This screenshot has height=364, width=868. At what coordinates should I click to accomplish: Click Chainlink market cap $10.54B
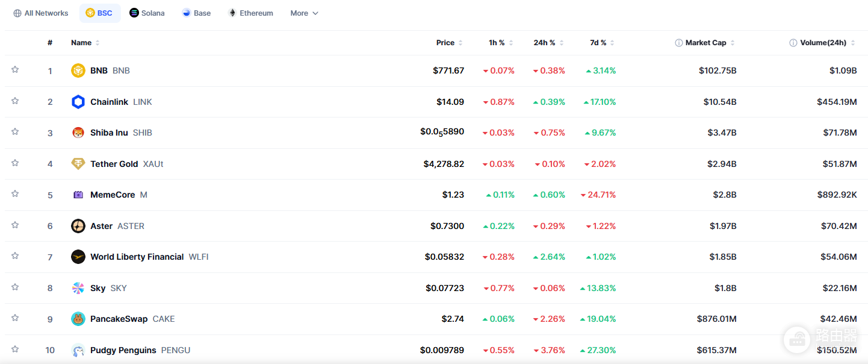(720, 102)
